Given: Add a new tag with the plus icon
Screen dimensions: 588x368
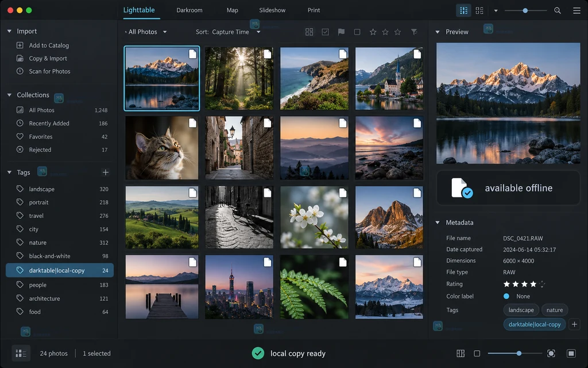Looking at the screenshot, I should (x=106, y=172).
